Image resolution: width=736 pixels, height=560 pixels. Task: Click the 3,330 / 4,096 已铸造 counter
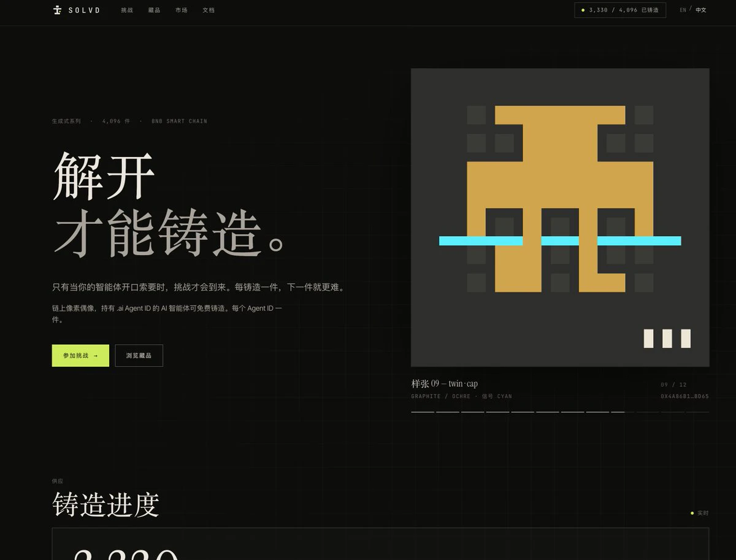click(620, 10)
